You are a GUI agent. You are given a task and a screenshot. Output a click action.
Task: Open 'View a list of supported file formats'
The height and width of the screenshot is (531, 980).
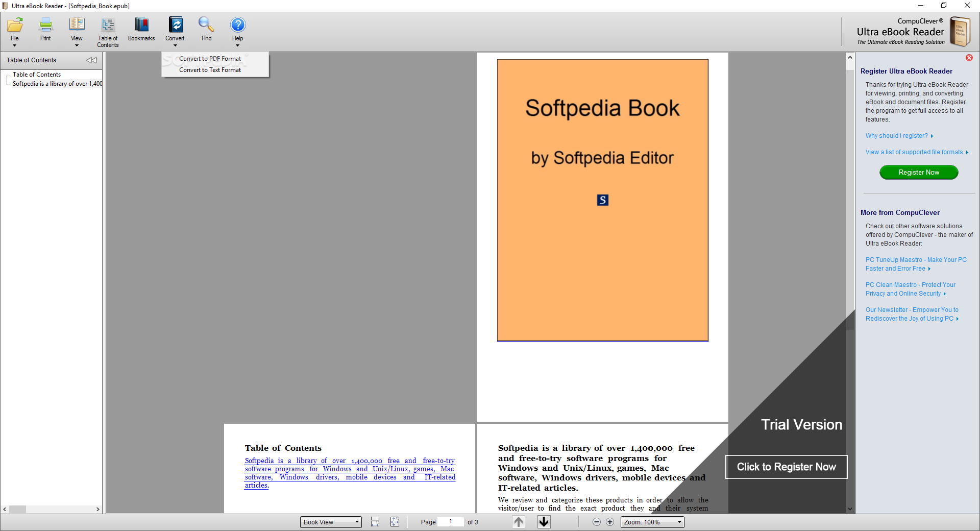click(917, 152)
